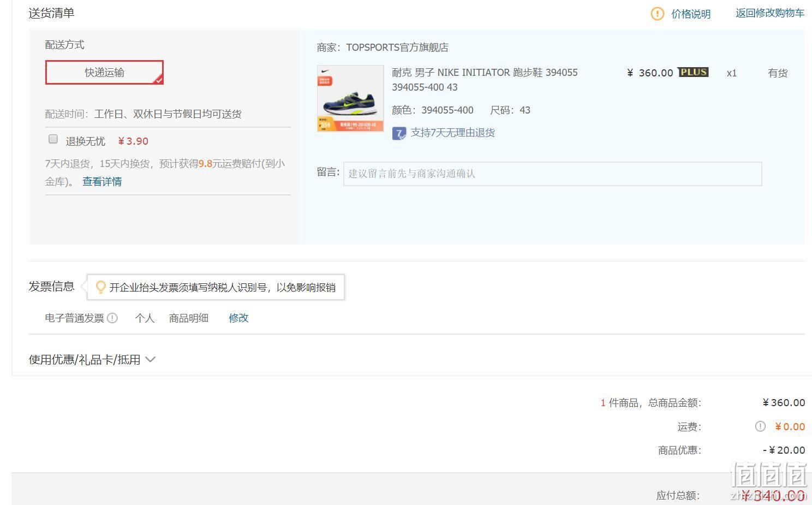Viewport: 812px width, 505px height.
Task: Focus the 留言 message input field
Action: coord(552,174)
